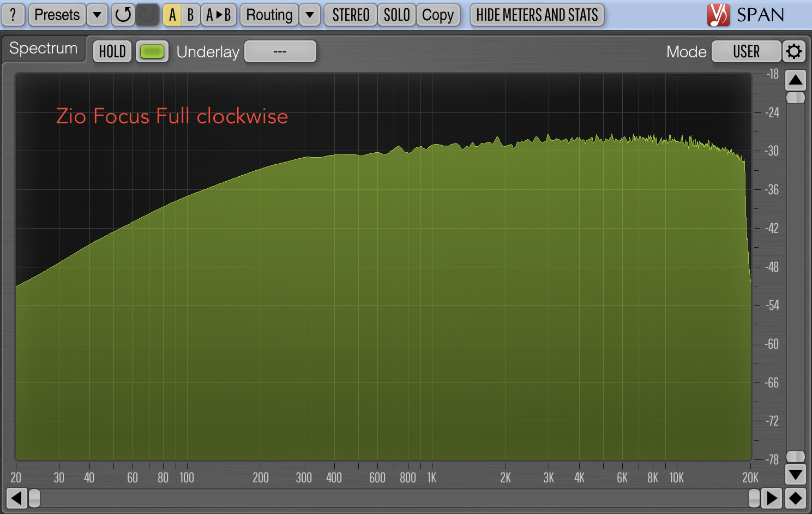Expand the Presets dropdown arrow

coord(97,15)
